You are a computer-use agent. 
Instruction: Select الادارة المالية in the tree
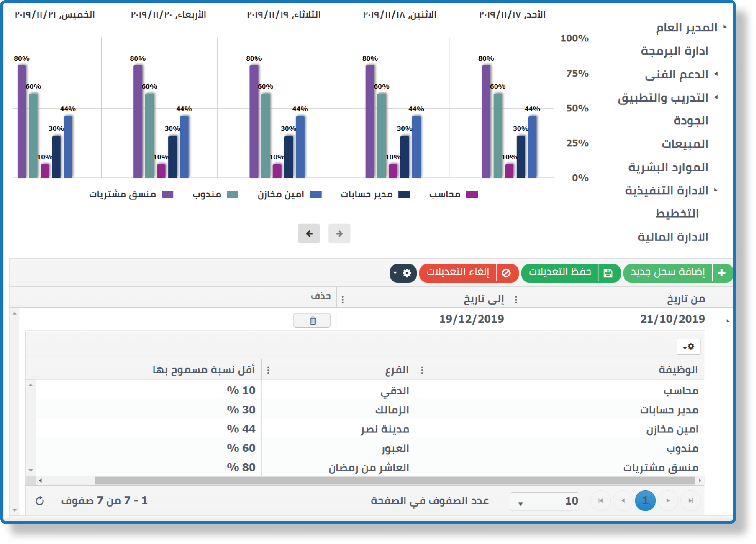[673, 237]
